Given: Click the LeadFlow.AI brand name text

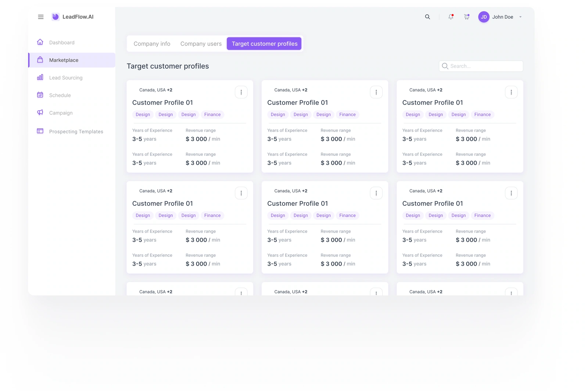Looking at the screenshot, I should click(x=78, y=17).
